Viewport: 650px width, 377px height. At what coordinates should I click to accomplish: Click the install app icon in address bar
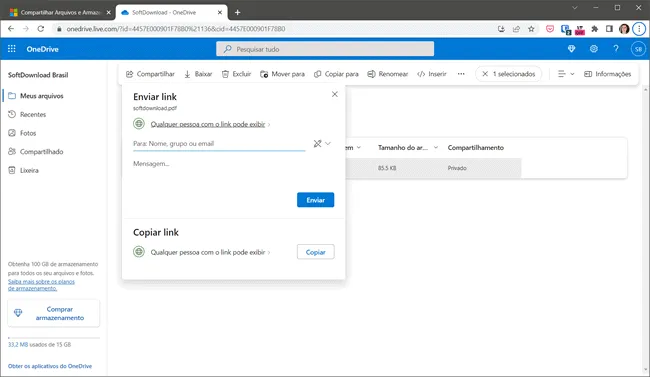[501, 29]
